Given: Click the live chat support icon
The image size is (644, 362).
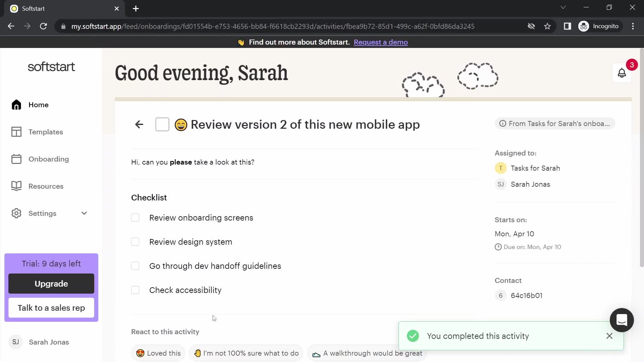Looking at the screenshot, I should [622, 320].
